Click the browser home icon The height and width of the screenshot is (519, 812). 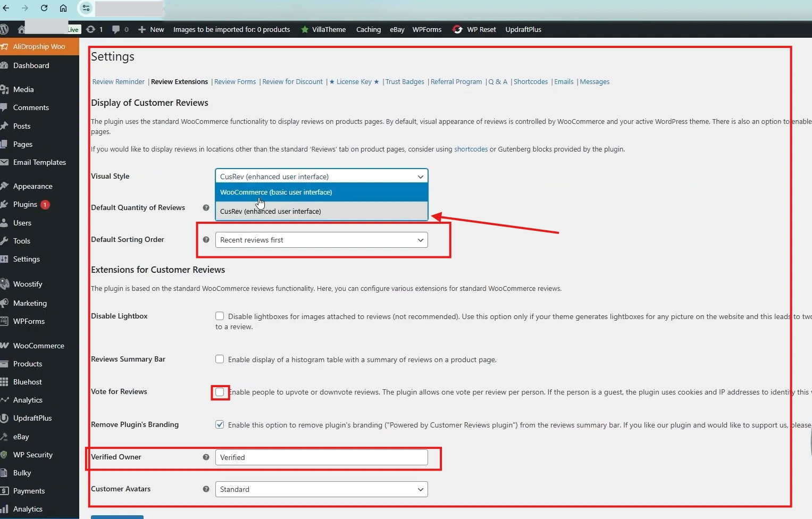click(63, 8)
